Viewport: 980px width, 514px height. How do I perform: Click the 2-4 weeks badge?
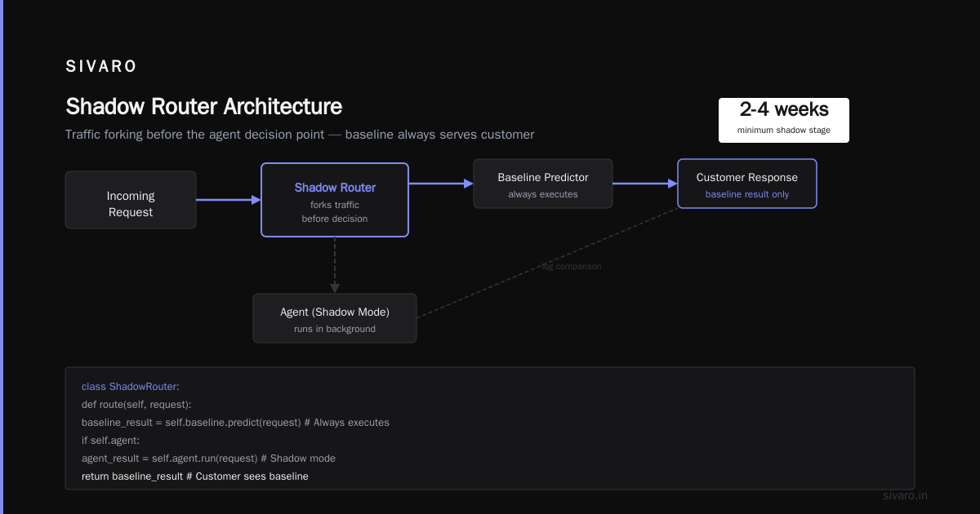click(784, 120)
